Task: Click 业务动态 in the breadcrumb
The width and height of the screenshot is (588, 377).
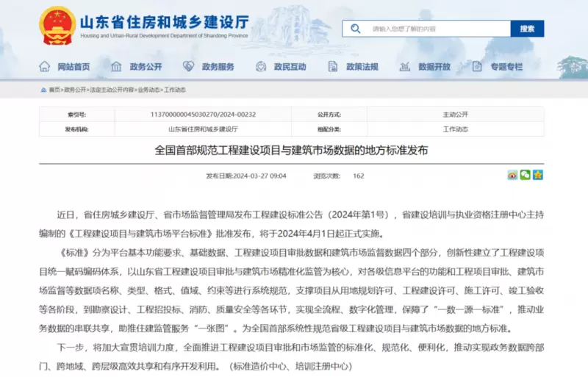Action: [x=148, y=90]
